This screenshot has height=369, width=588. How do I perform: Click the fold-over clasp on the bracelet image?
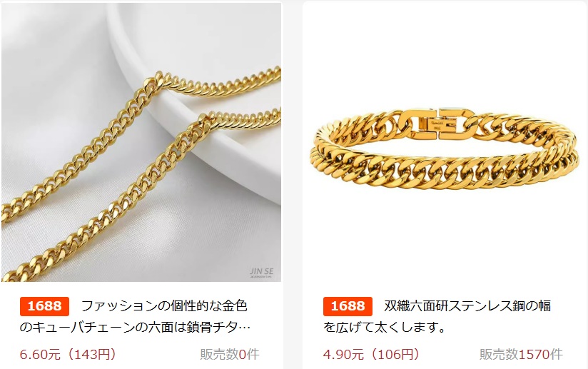point(437,123)
